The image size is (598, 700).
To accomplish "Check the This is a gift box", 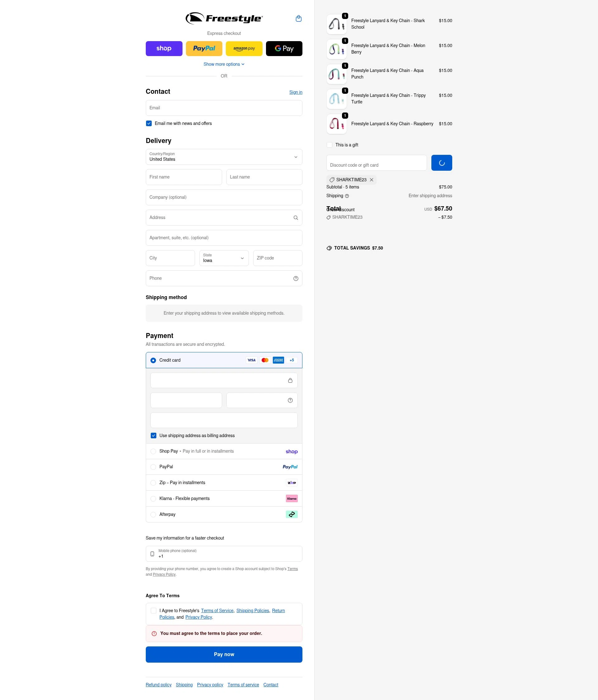I will 330,145.
